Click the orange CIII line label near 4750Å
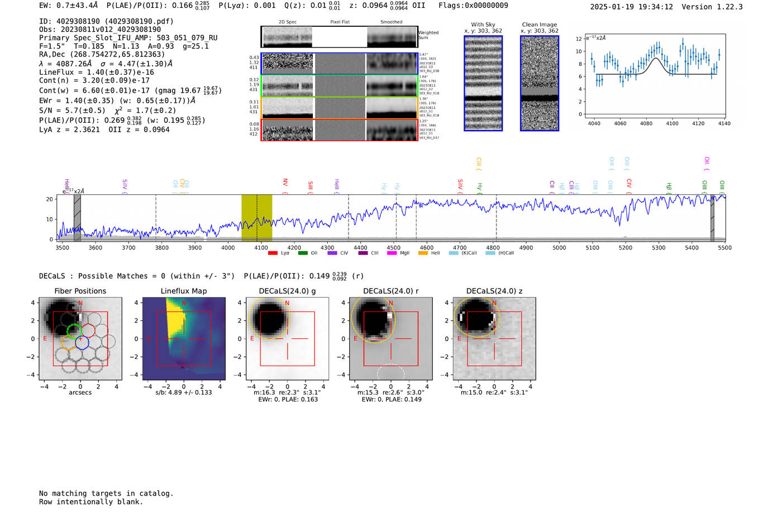782x532 pixels. (479, 164)
